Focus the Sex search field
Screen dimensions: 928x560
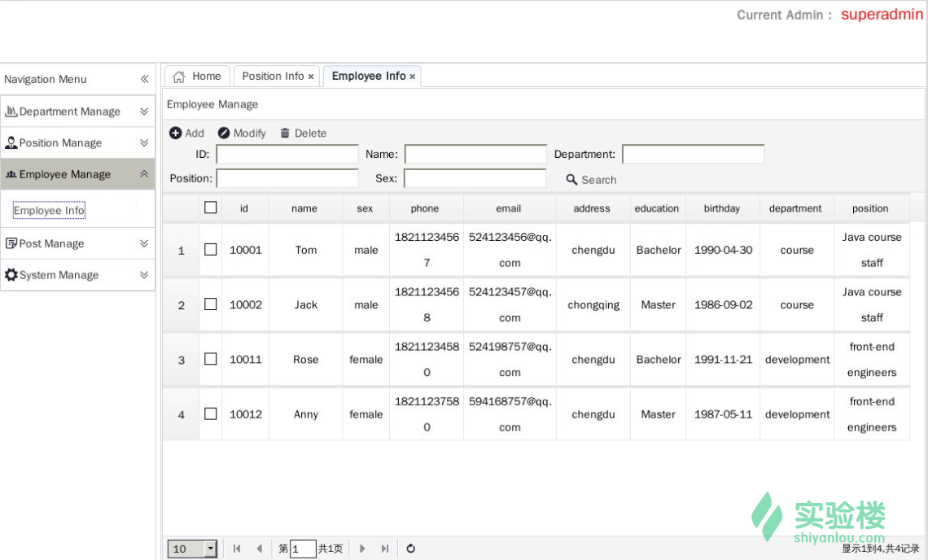pos(475,178)
